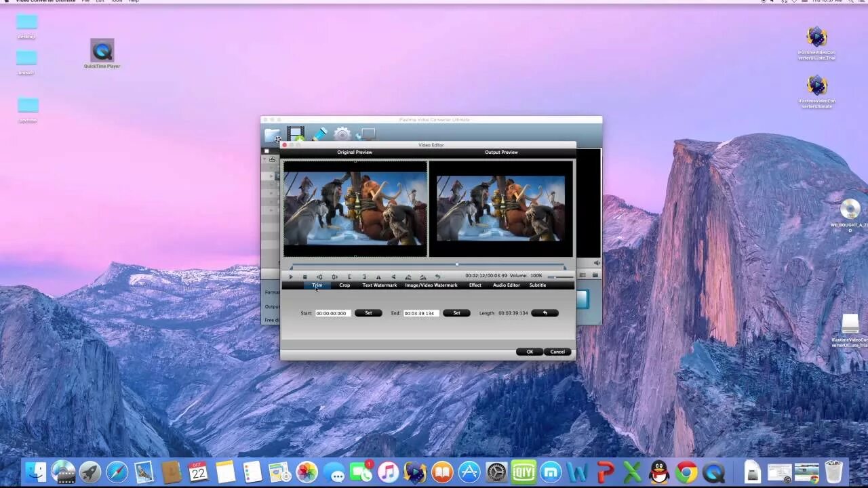
Task: Launch iQIYI from the Dock
Action: pos(524,472)
